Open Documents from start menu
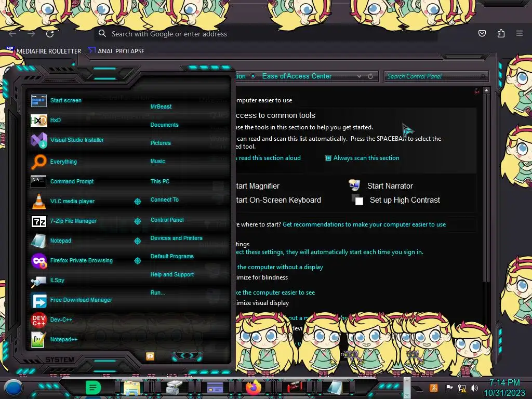The image size is (532, 399). tap(164, 125)
